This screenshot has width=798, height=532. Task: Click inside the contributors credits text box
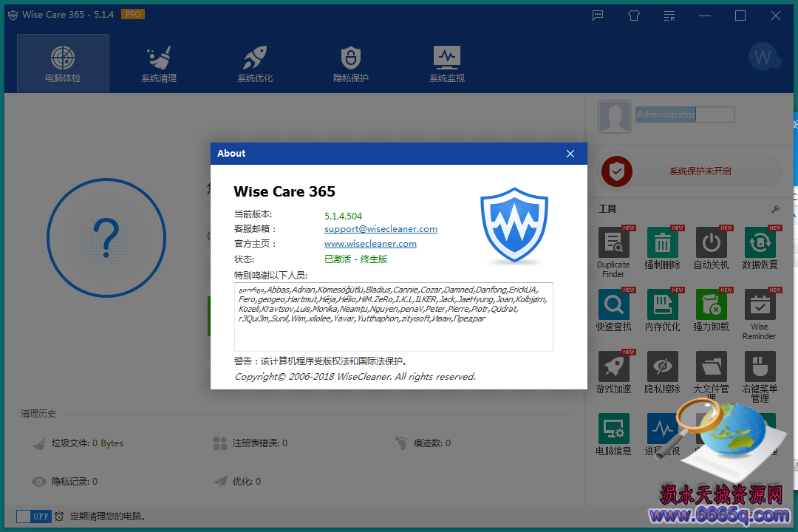pos(393,317)
